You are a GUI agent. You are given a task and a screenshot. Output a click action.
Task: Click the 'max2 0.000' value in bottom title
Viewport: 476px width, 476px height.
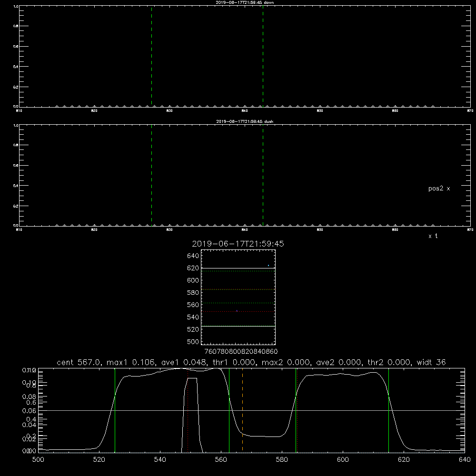coord(287,362)
